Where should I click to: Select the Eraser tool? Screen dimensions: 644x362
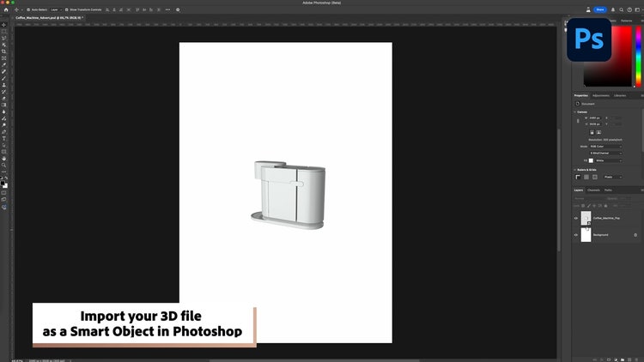[x=4, y=98]
